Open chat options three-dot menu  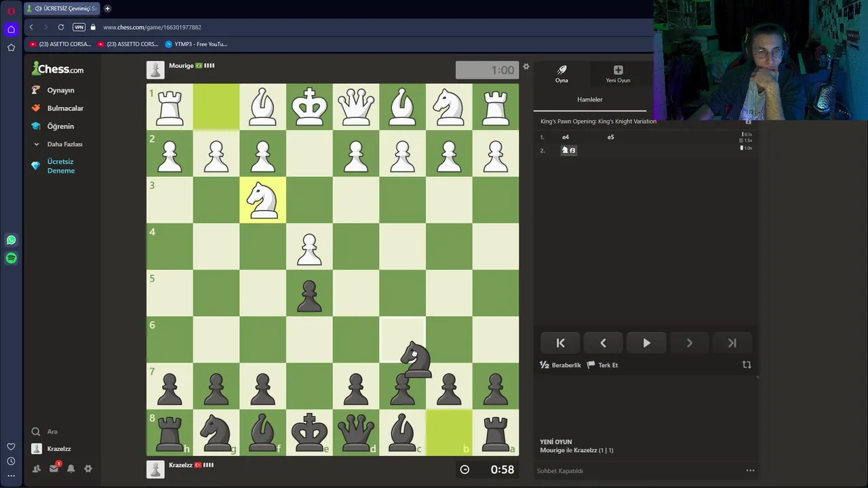(x=750, y=470)
